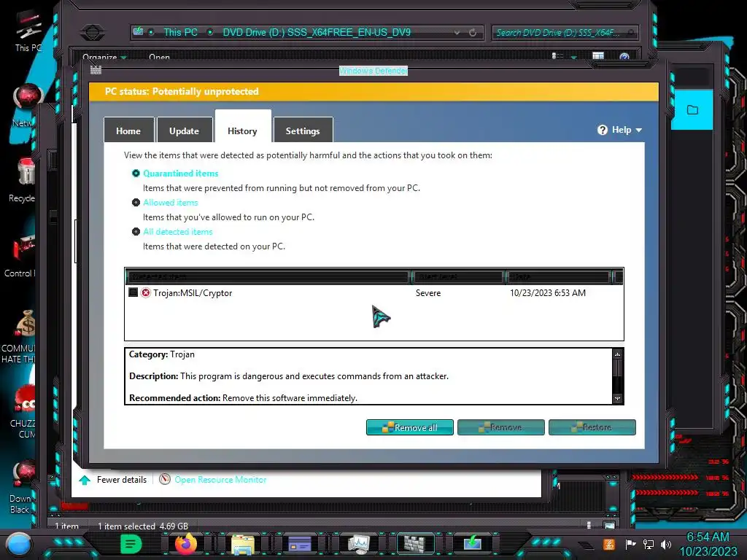Click the DVD Drive (D:) breadcrumb segment

click(x=317, y=32)
